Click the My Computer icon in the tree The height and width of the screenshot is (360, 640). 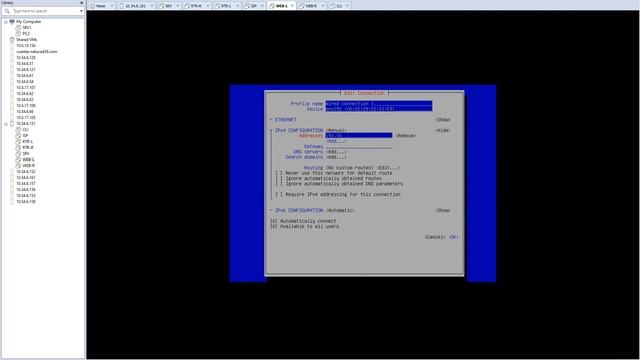pos(12,22)
